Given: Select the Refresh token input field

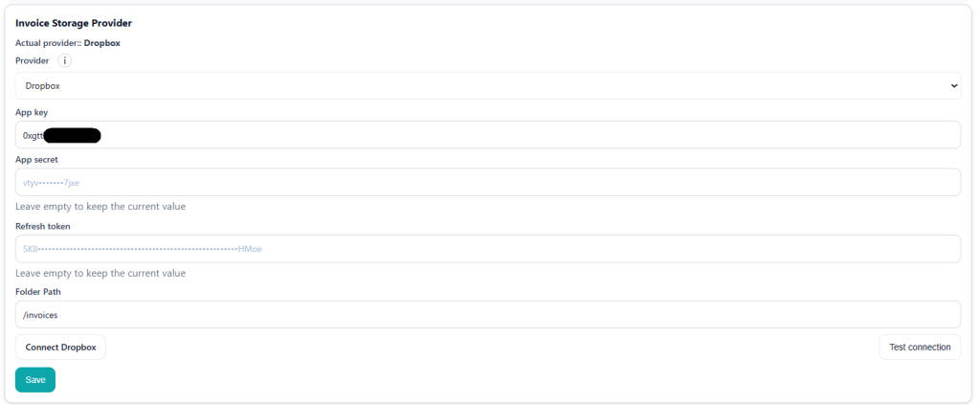Looking at the screenshot, I should (488, 248).
